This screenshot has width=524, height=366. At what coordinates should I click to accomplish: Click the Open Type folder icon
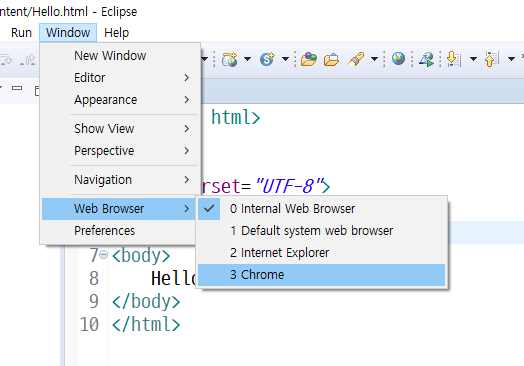point(308,59)
